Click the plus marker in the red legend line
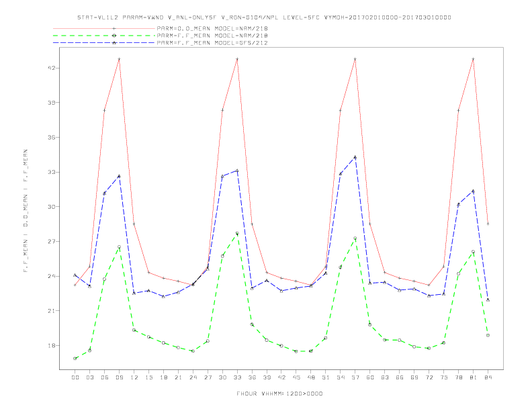The height and width of the screenshot is (411, 532). pos(114,28)
